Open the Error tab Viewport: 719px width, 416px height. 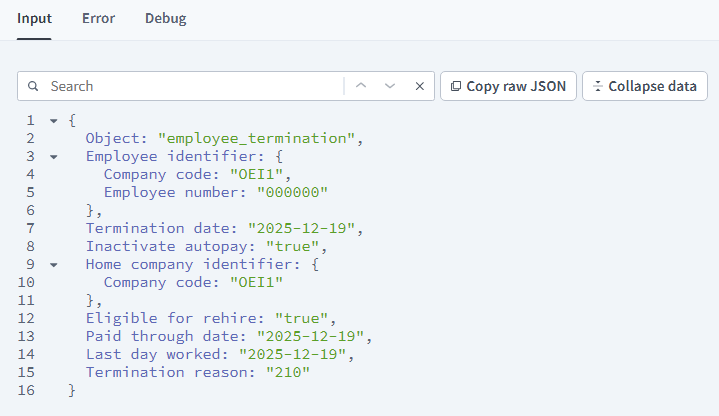point(98,19)
